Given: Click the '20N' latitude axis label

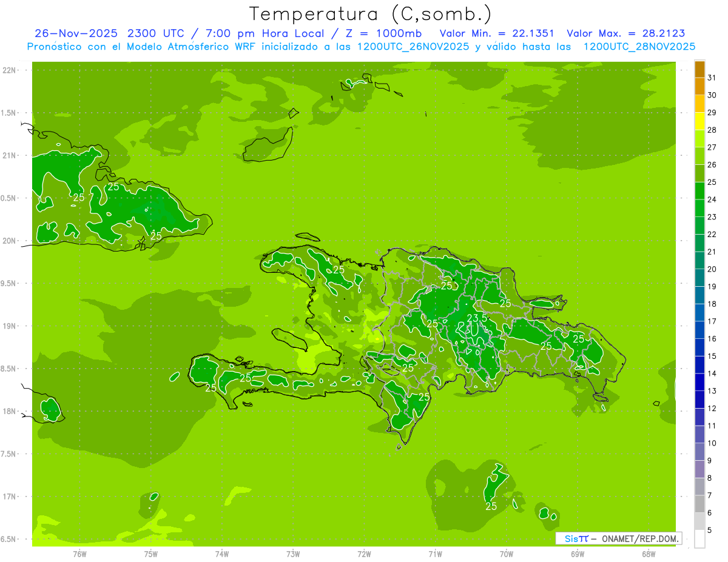Looking at the screenshot, I should (9, 241).
